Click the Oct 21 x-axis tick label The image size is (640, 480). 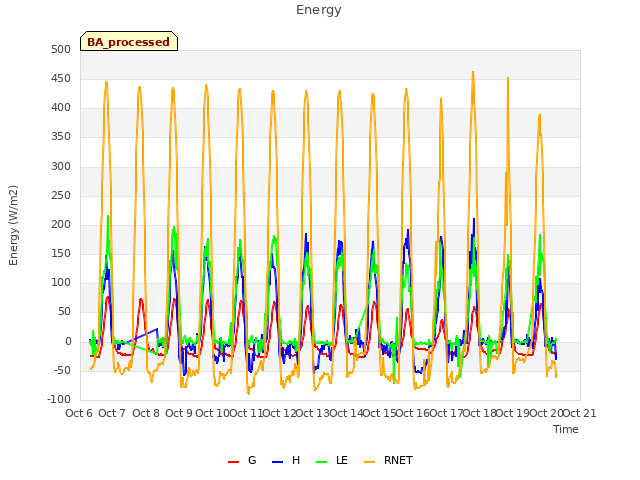[x=579, y=413]
